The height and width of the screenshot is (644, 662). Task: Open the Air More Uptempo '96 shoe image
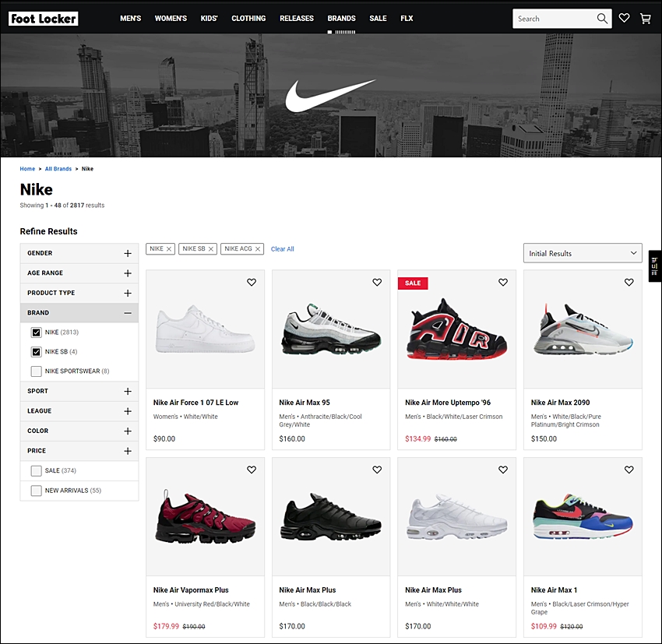(x=457, y=329)
